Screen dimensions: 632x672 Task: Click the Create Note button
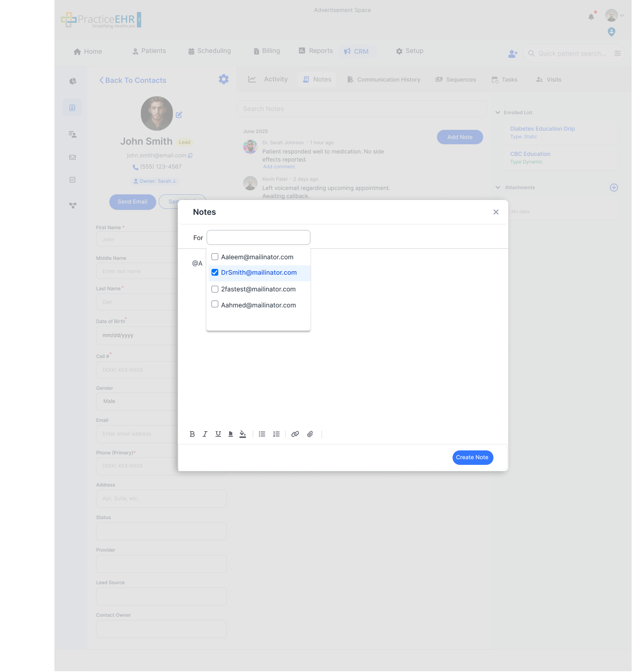[473, 458]
